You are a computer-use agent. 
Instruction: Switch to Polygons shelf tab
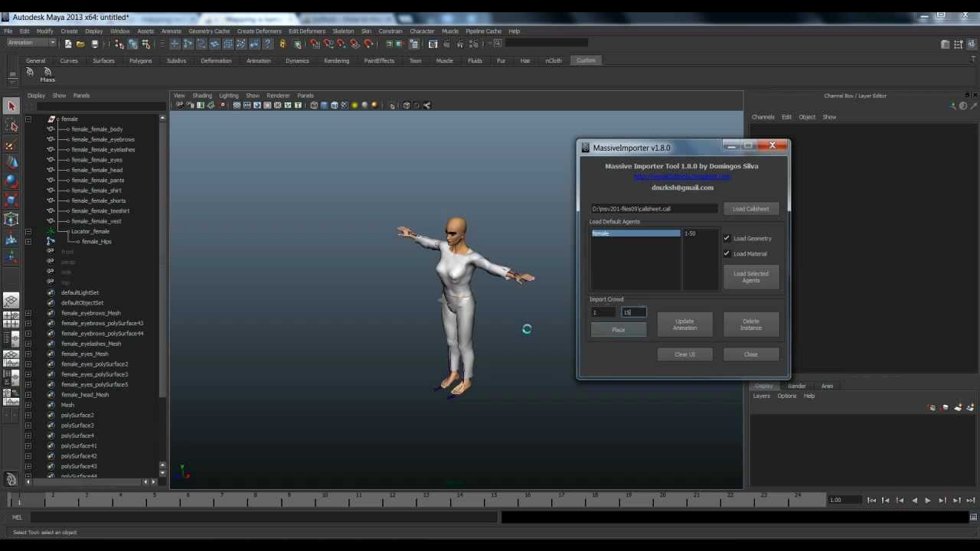tap(140, 60)
